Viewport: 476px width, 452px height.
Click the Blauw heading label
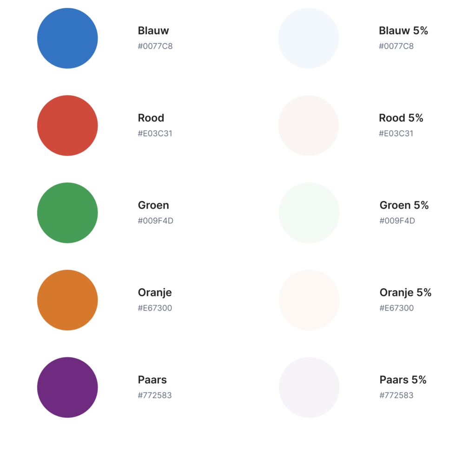[153, 31]
